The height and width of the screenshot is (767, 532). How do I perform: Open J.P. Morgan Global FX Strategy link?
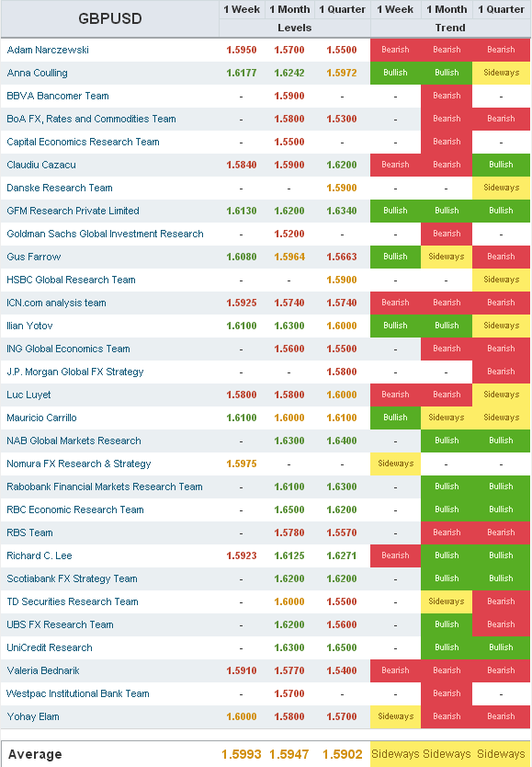coord(75,372)
